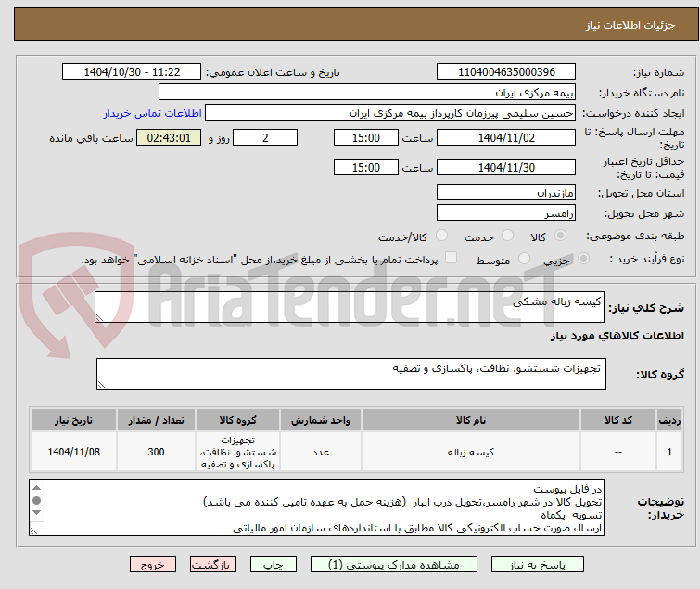Click the unit cell عدد
The height and width of the screenshot is (589, 700).
click(321, 452)
